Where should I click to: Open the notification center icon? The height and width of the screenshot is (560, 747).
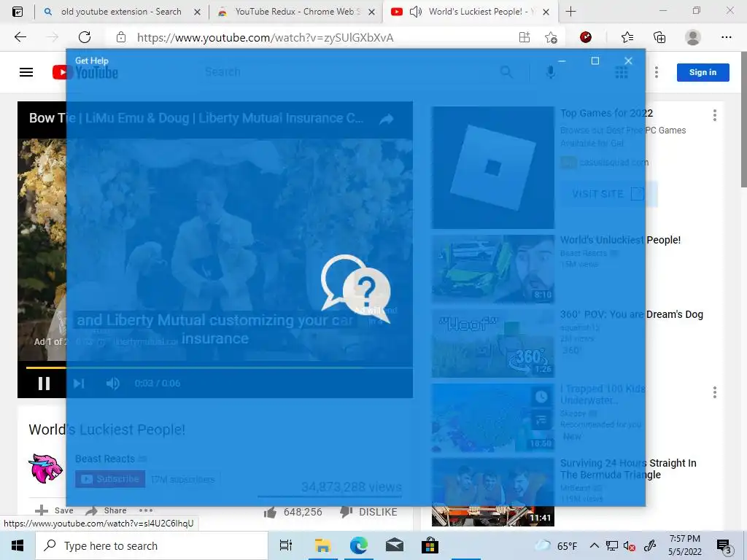click(x=724, y=546)
